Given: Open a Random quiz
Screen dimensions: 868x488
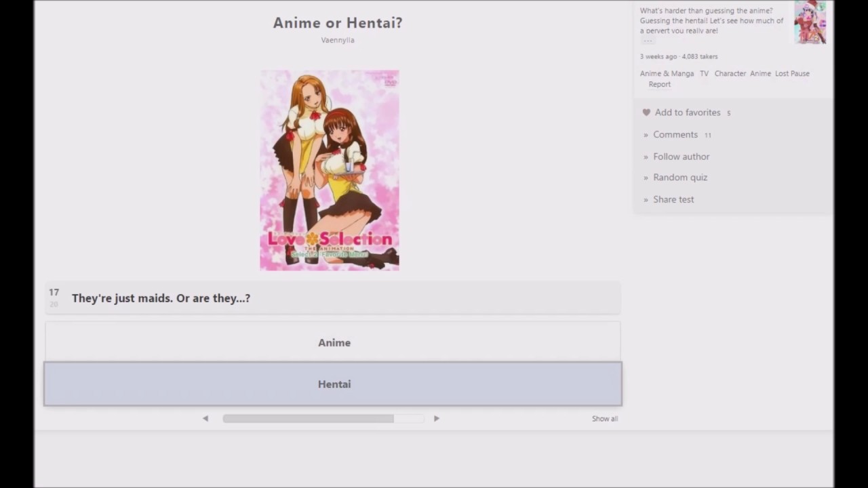Looking at the screenshot, I should pos(680,178).
